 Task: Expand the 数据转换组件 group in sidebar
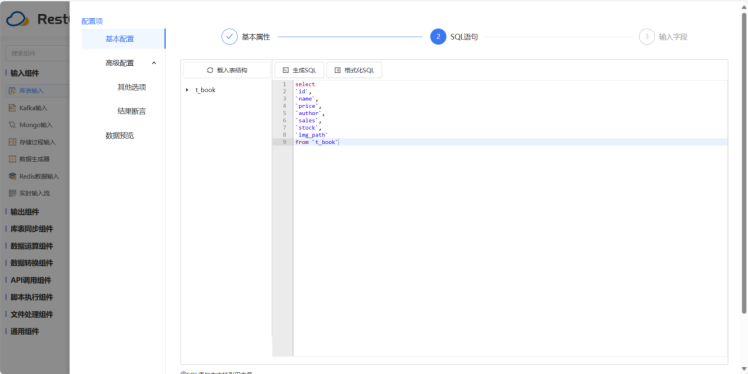(31, 263)
